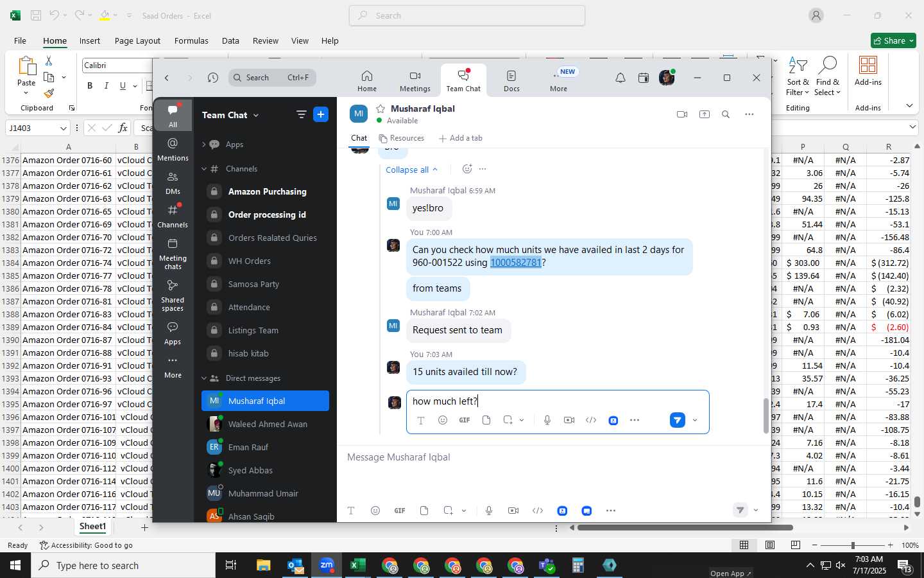This screenshot has width=924, height=578.
Task: Open Channels in Zoom sidebar
Action: 173,216
